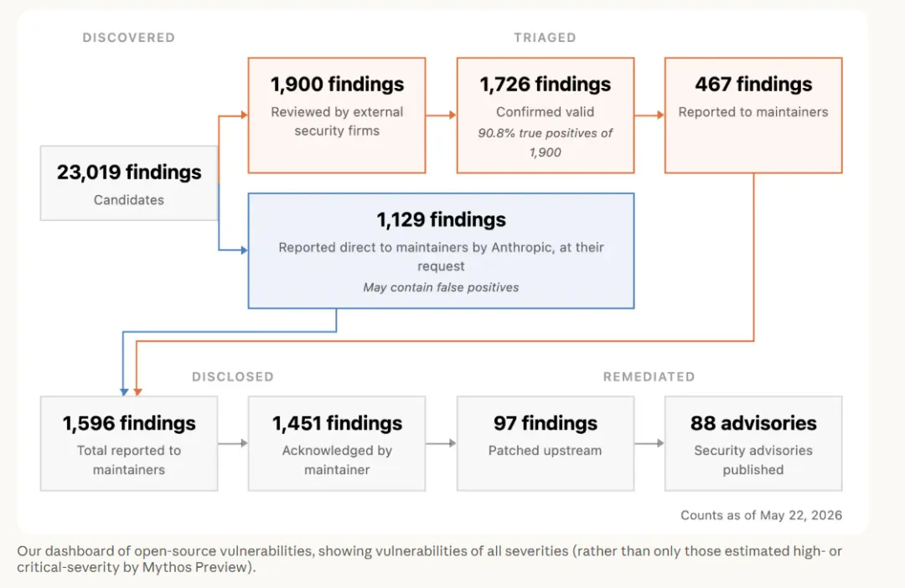Click the 88 advisories published box
905x588 pixels.
point(753,443)
